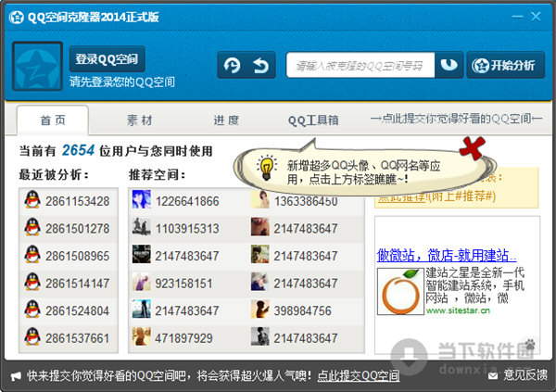Click the feedback envelope icon
Screen dimensions: 556x392
(x=493, y=375)
